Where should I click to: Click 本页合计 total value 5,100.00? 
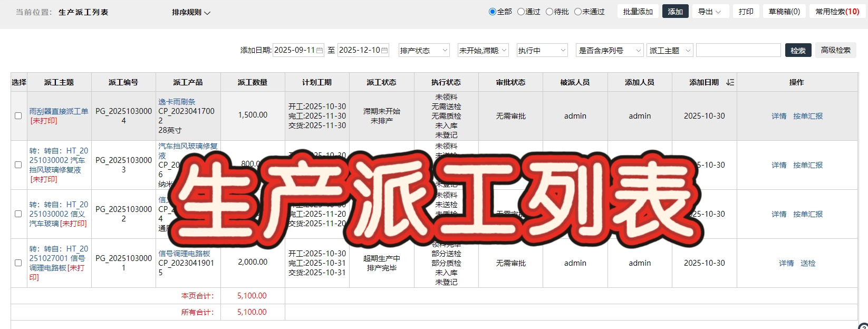[252, 296]
